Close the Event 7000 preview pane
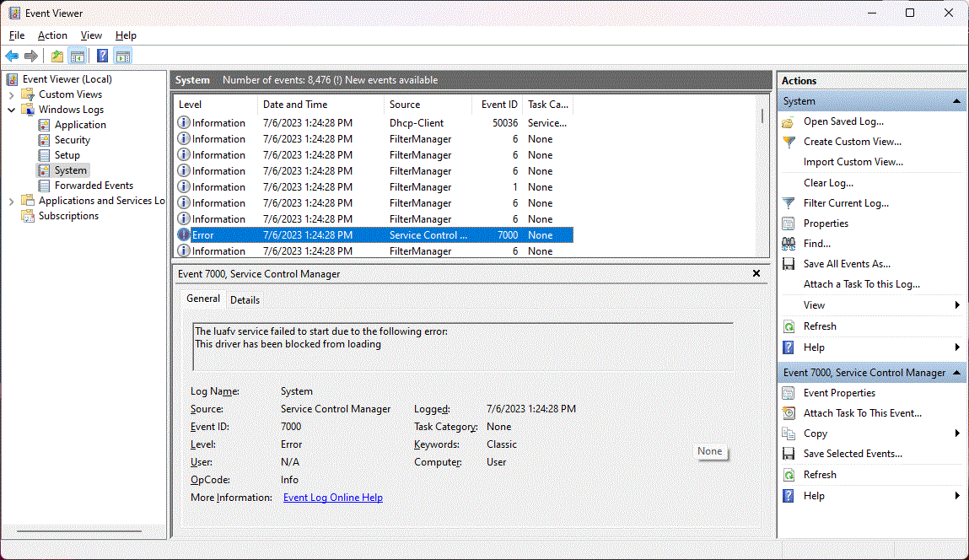 pos(756,273)
